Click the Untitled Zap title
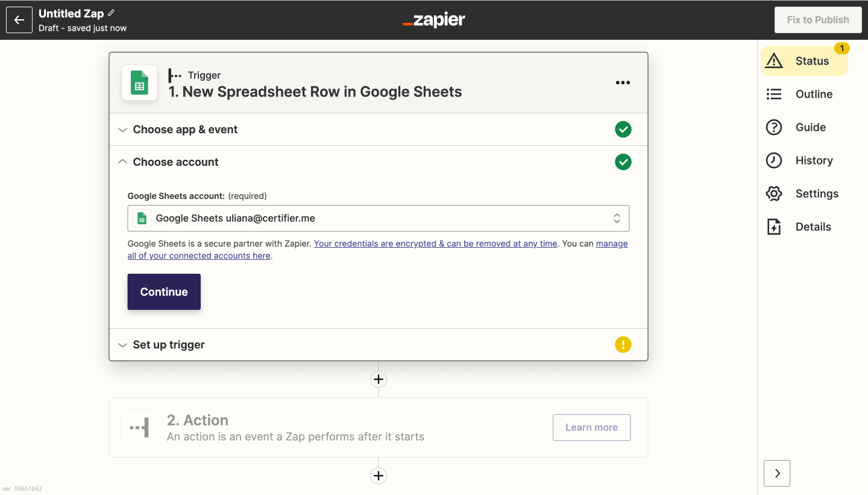Image resolution: width=868 pixels, height=495 pixels. (71, 13)
